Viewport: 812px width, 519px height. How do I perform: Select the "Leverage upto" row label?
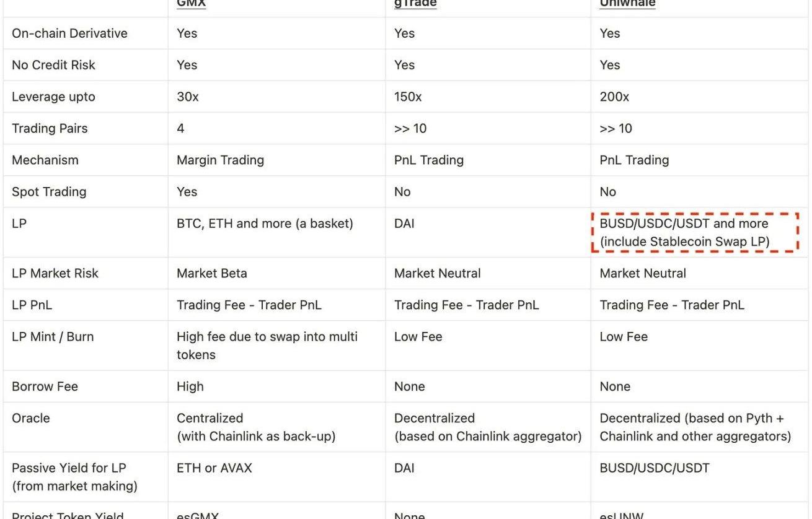click(53, 97)
